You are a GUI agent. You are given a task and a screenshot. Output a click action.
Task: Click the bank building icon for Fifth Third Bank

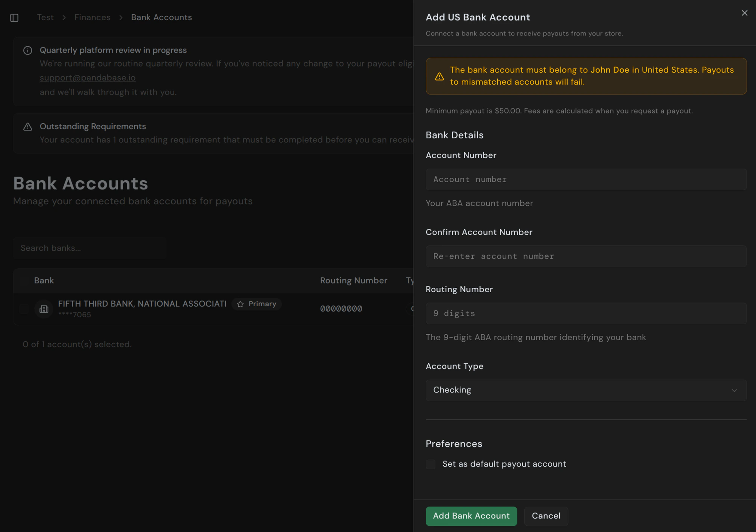(44, 309)
